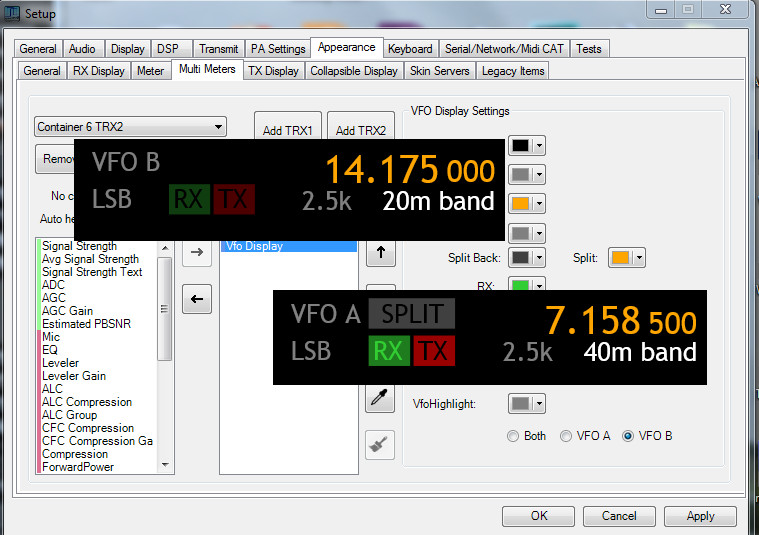Click the Apply button
This screenshot has width=759, height=535.
pos(700,516)
